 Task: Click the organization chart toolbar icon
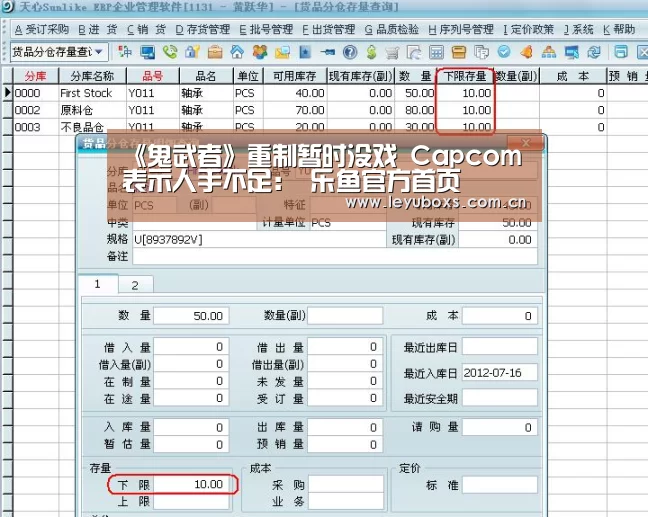549,52
